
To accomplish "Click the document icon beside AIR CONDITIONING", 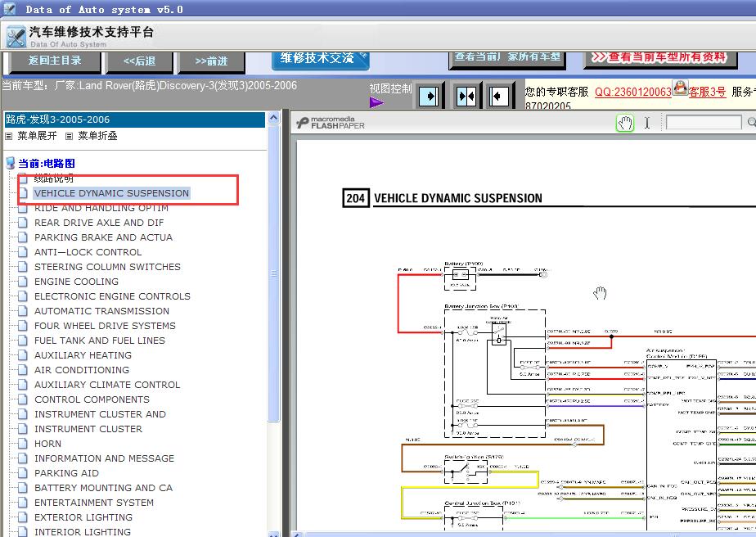I will pos(22,369).
